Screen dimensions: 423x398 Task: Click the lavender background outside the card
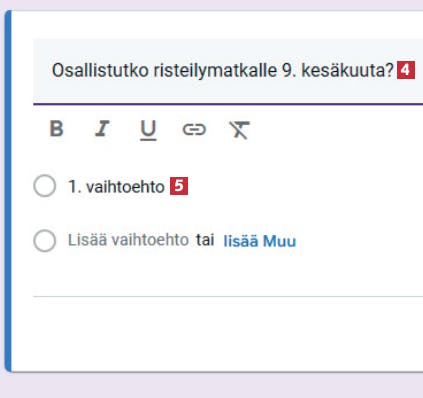point(211,386)
